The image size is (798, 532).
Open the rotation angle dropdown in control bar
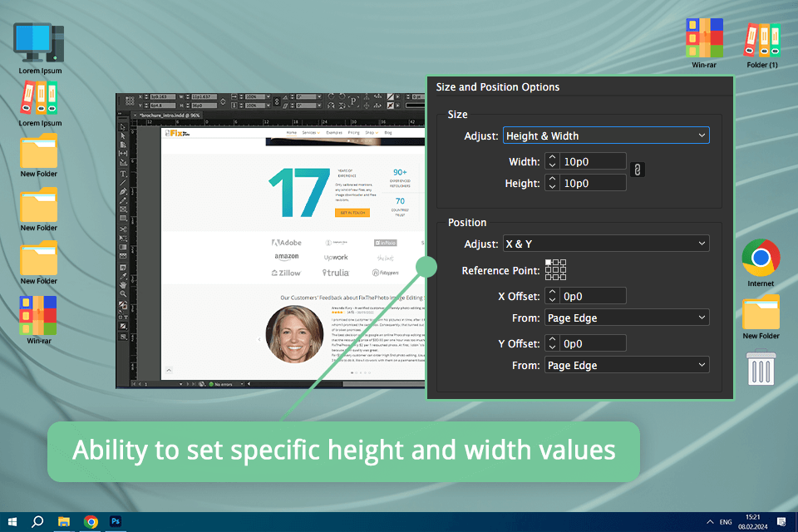tap(319, 96)
